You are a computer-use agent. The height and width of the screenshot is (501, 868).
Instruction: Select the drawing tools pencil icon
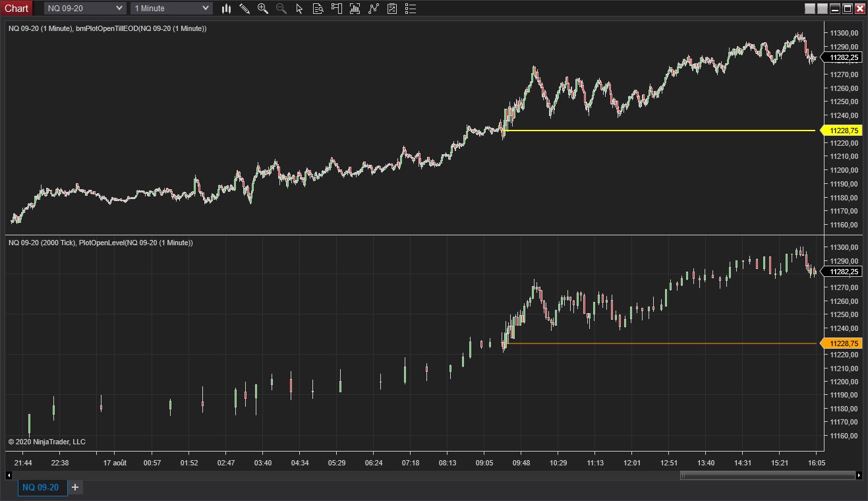pyautogui.click(x=245, y=9)
